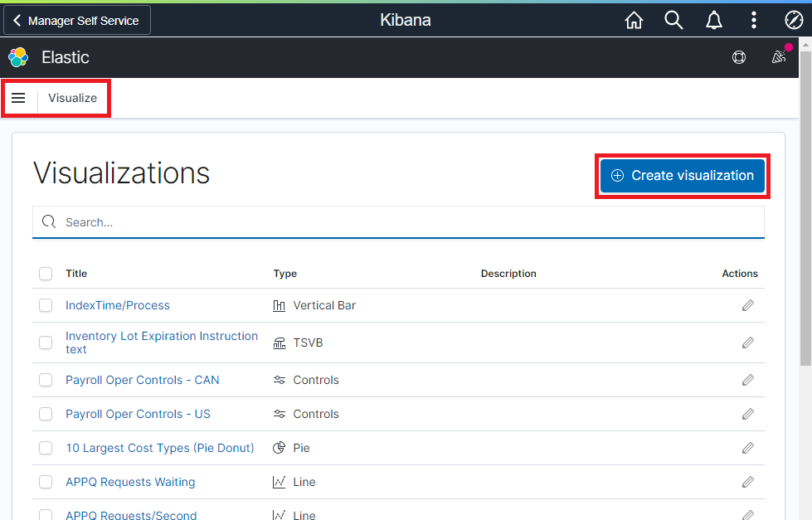
Task: Open the APPQ Requests Waiting link
Action: point(130,482)
